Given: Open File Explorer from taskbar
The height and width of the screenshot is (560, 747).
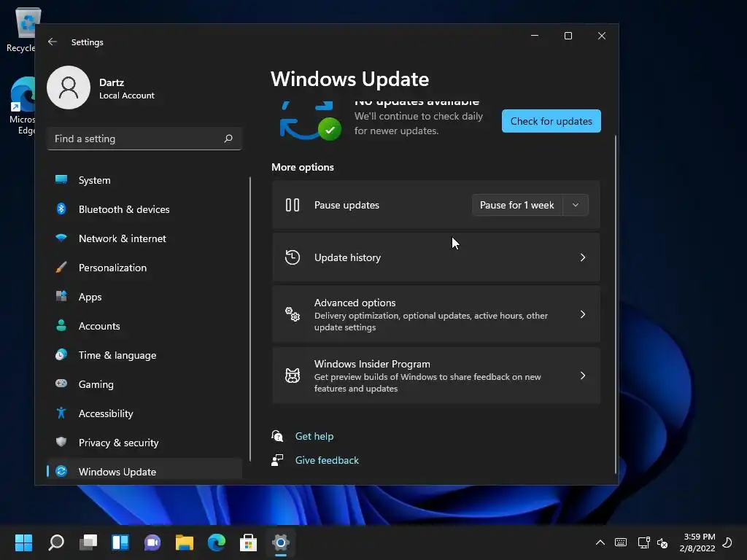Looking at the screenshot, I should point(185,542).
